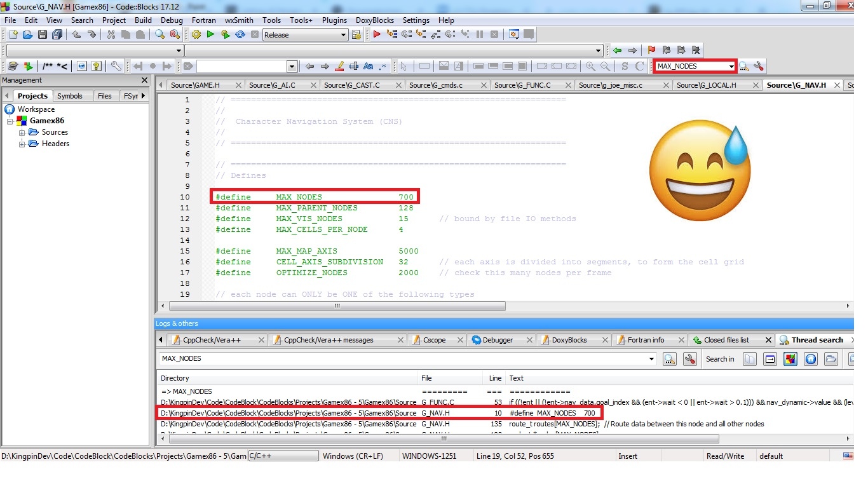Viewport: 868px width, 488px height.
Task: Start debugger with red arrow icon
Action: [x=377, y=34]
